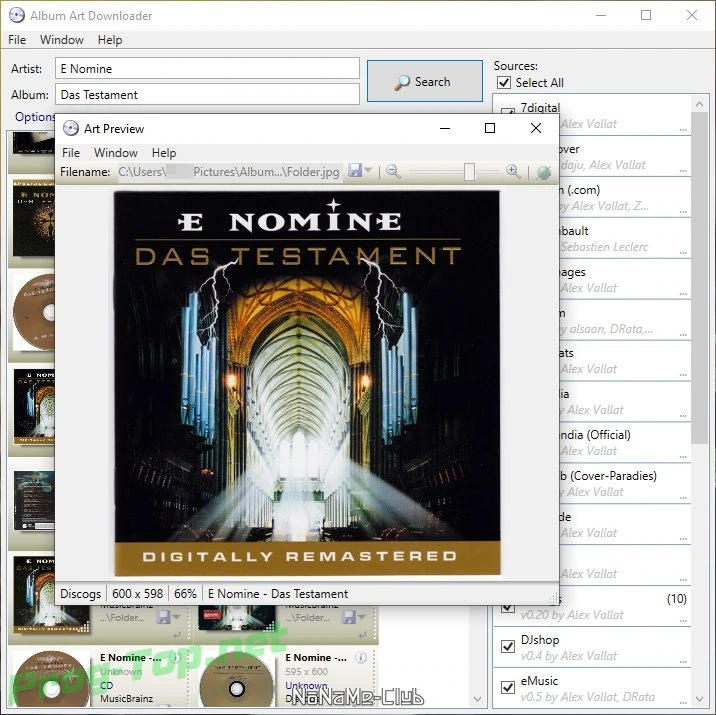This screenshot has width=716, height=715.
Task: Maximize the Art Preview window
Action: coord(490,128)
